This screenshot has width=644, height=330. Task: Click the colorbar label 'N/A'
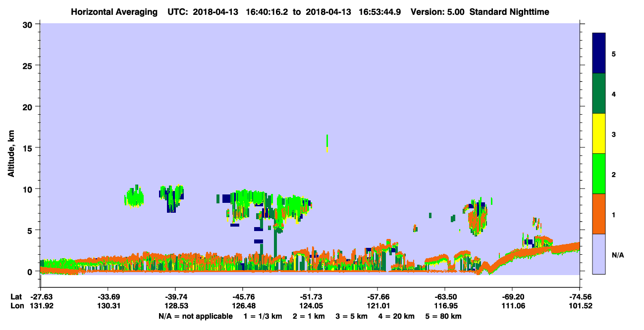coord(618,255)
